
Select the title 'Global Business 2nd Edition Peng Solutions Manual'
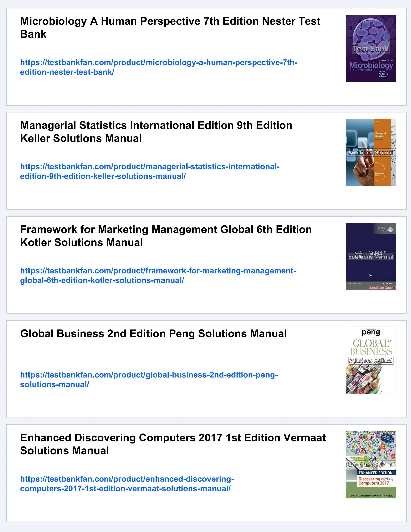[x=153, y=334]
